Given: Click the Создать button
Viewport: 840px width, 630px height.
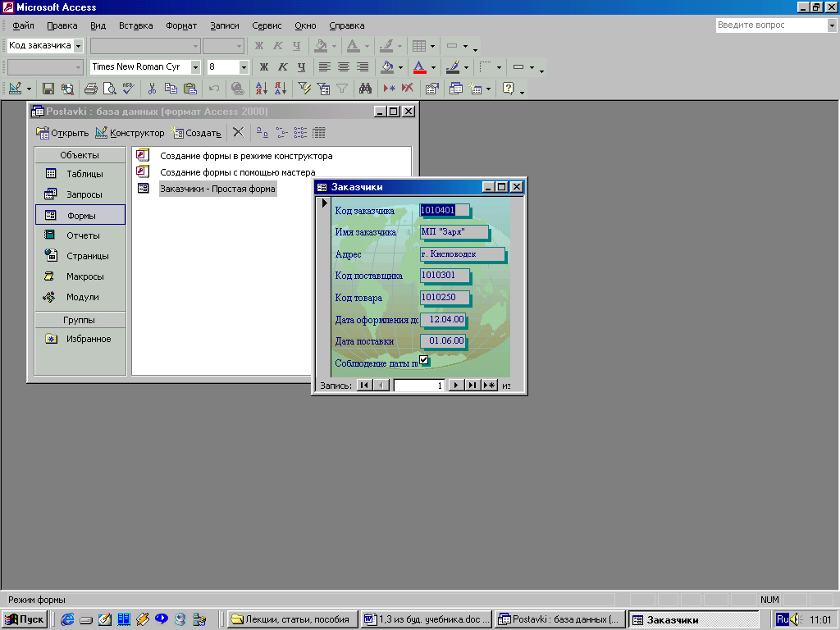Looking at the screenshot, I should click(x=196, y=133).
